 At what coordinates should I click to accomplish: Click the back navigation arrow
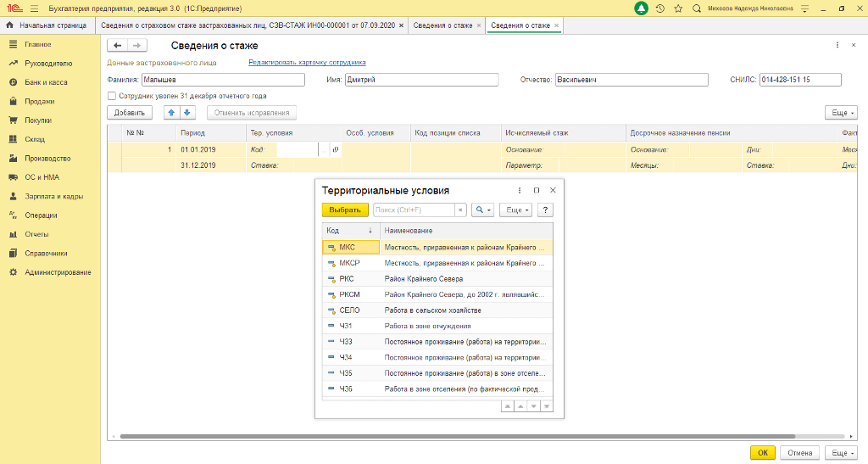pos(117,45)
